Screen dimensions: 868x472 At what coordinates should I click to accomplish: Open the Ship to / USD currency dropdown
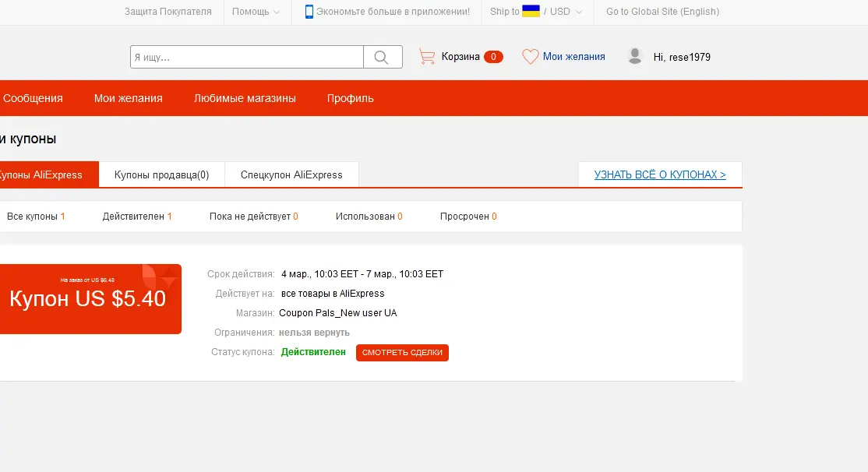536,12
